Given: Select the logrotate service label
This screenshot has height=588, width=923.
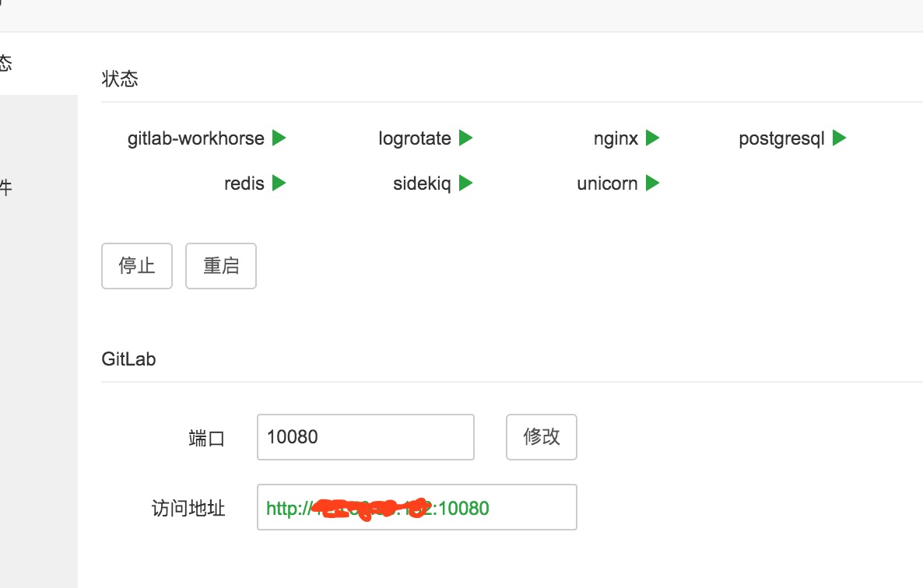Looking at the screenshot, I should (x=414, y=138).
